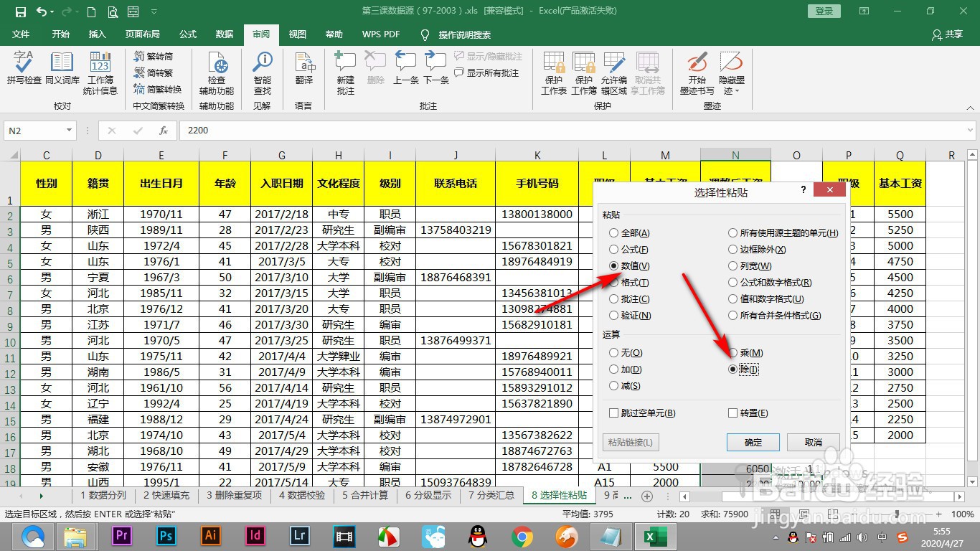The height and width of the screenshot is (551, 980).
Task: Switch to the 公式 (Formulas) tab
Action: pyautogui.click(x=188, y=34)
